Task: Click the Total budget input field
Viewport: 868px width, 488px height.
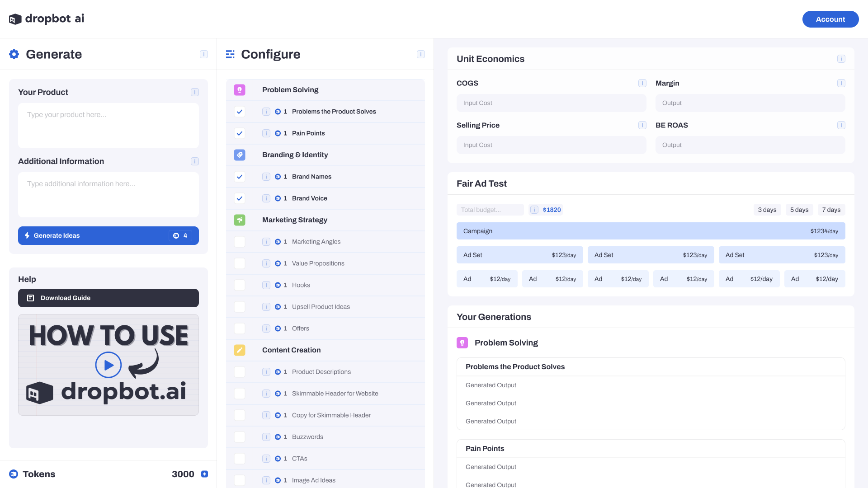Action: pos(490,210)
